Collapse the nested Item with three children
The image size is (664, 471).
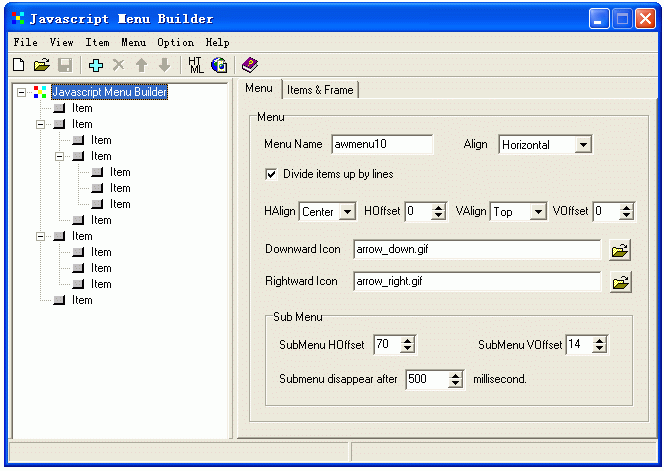[x=59, y=157]
